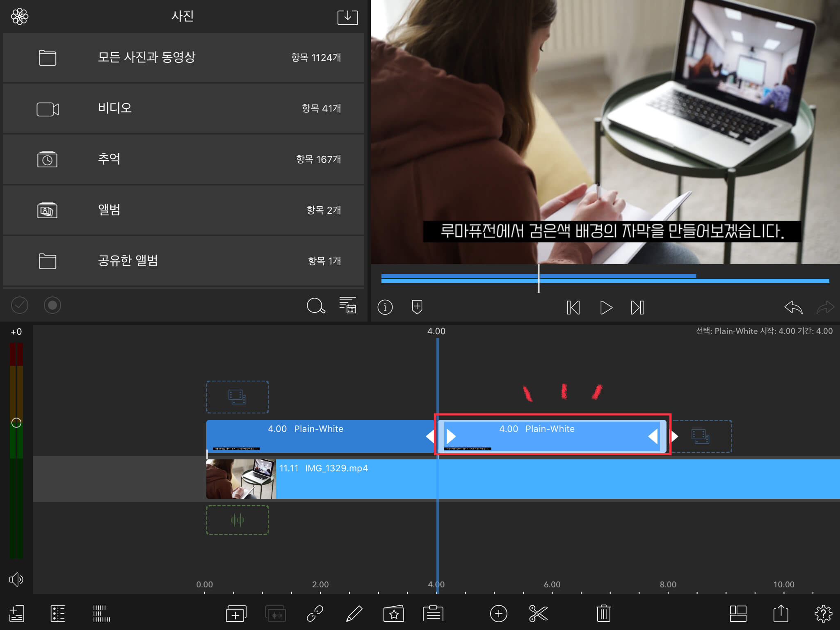Open the layout panels view icon
This screenshot has width=840, height=630.
738,614
